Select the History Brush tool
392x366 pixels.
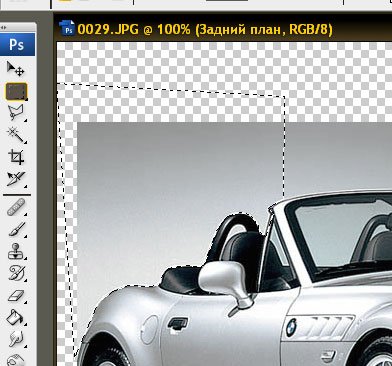coord(16,273)
